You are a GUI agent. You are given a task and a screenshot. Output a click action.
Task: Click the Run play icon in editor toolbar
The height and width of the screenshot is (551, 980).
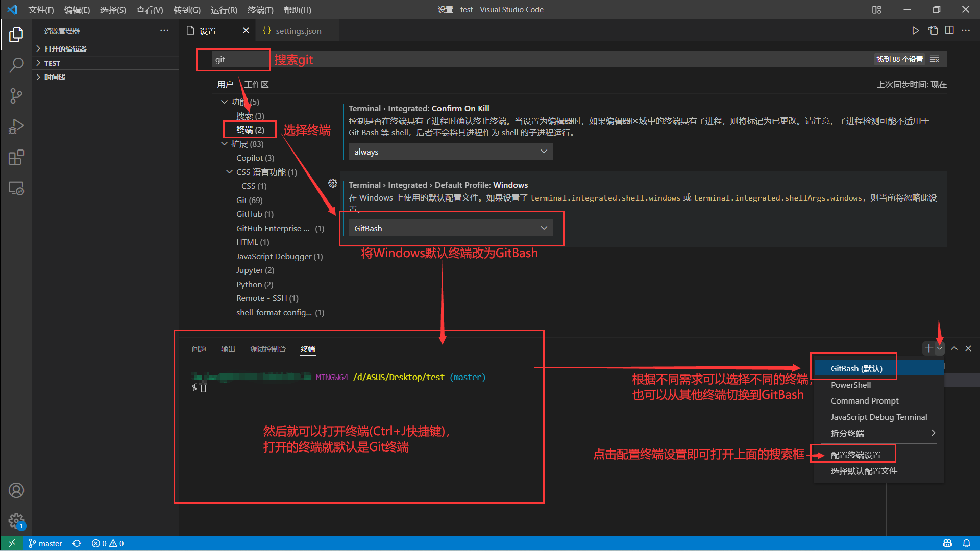pyautogui.click(x=916, y=31)
